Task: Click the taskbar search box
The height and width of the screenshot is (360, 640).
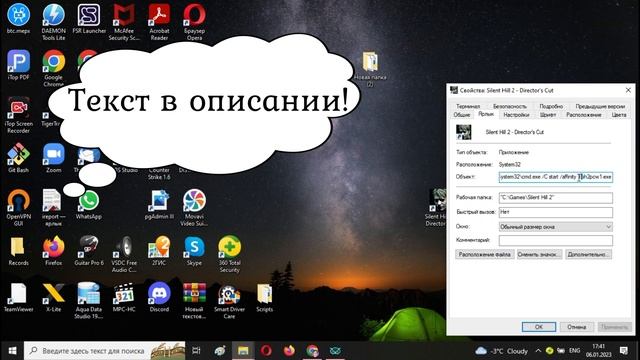Action: pos(104,351)
